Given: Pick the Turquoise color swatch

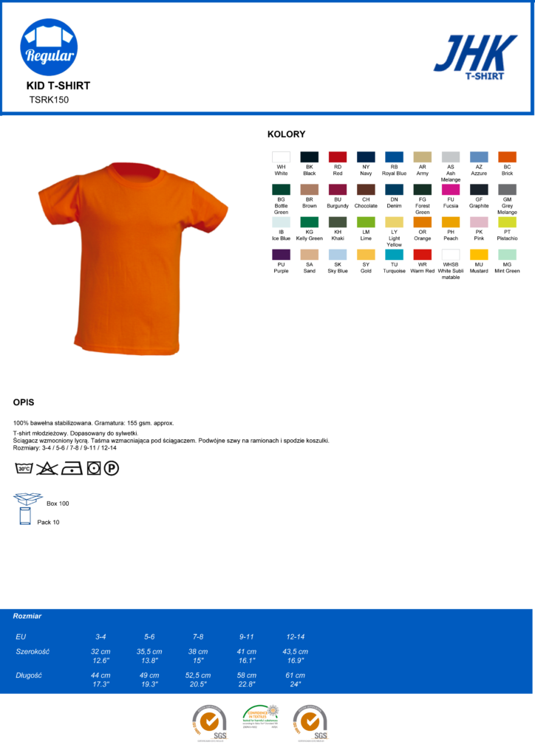Looking at the screenshot, I should [x=394, y=255].
